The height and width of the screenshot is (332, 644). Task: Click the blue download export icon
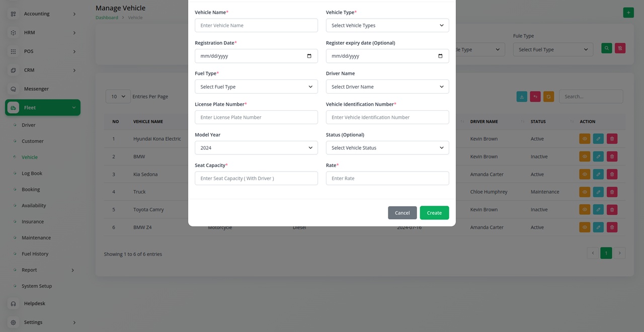(x=522, y=97)
